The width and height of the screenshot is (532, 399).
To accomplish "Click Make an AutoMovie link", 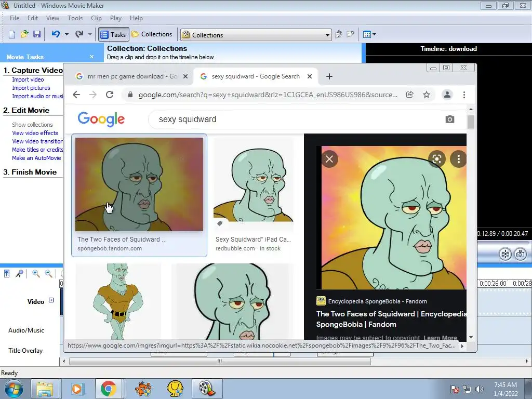I will point(36,158).
